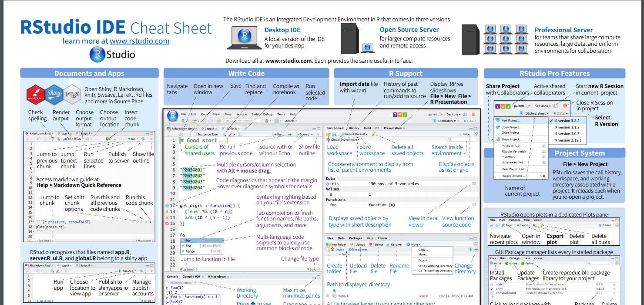Toggle the shiny package checkbox in package manager
The height and width of the screenshot is (305, 644).
coord(492,288)
